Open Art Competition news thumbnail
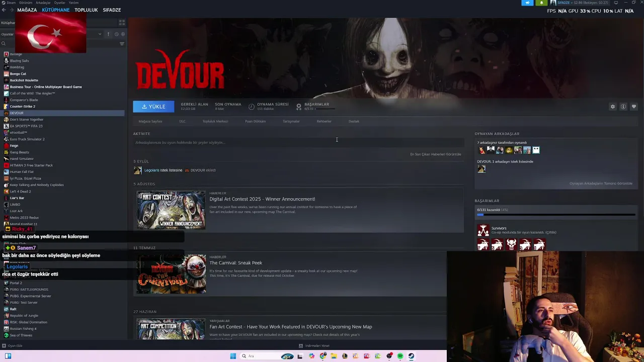Image resolution: width=644 pixels, height=362 pixels. pos(171,329)
